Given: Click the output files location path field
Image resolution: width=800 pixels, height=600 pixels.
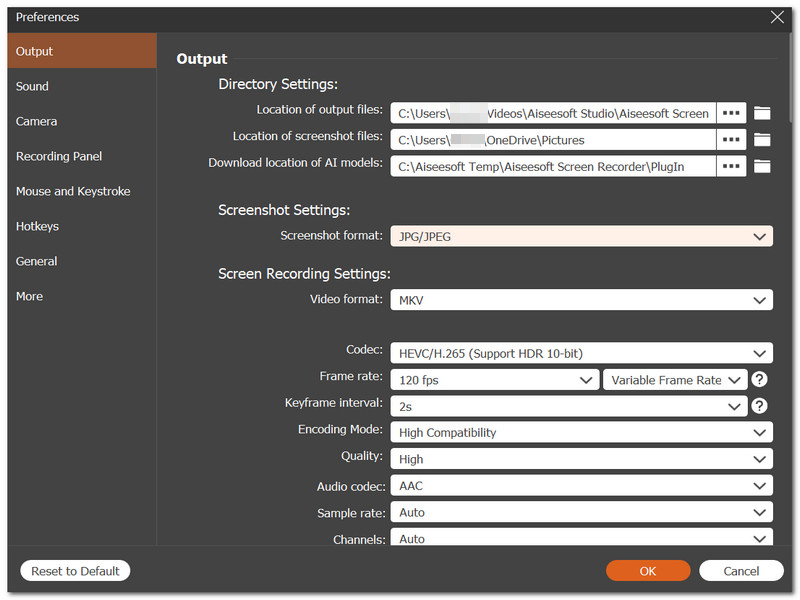Looking at the screenshot, I should point(553,113).
